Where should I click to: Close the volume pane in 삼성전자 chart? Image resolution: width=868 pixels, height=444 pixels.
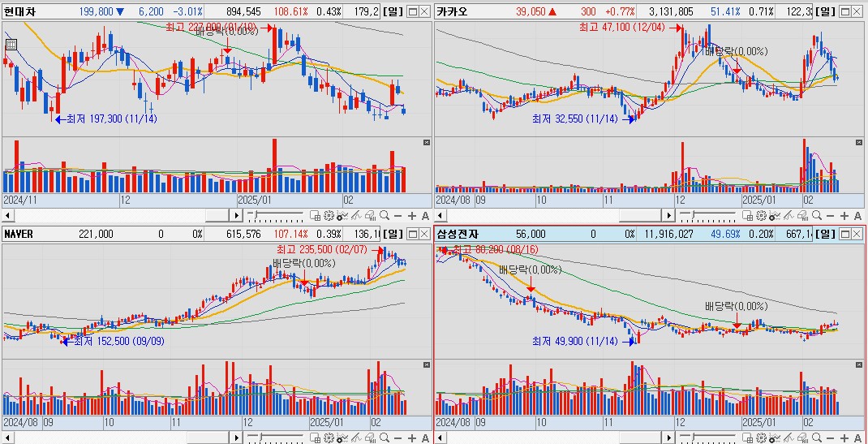pos(859,364)
